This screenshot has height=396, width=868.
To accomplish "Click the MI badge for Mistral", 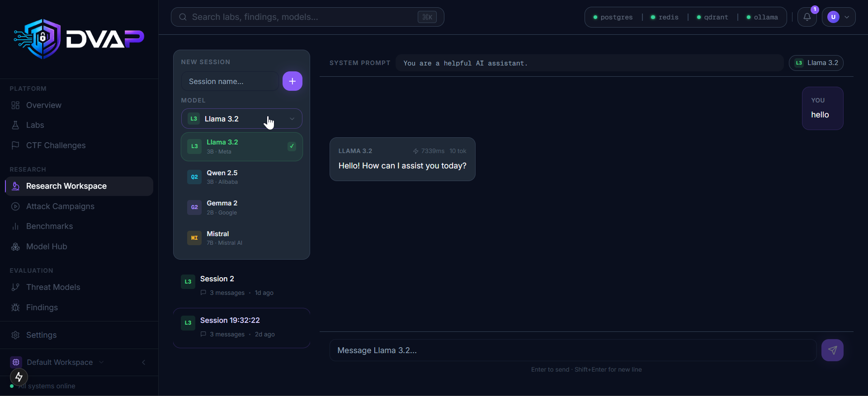I will [194, 238].
